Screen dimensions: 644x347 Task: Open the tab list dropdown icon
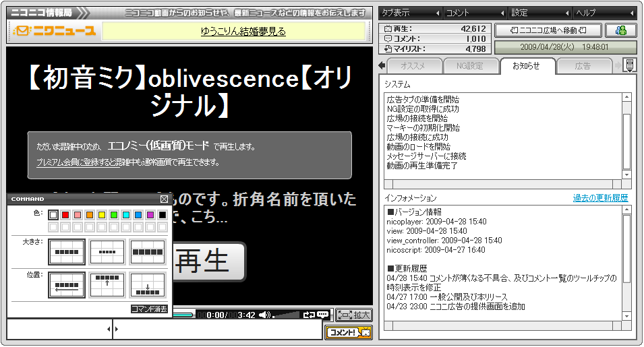pyautogui.click(x=629, y=65)
